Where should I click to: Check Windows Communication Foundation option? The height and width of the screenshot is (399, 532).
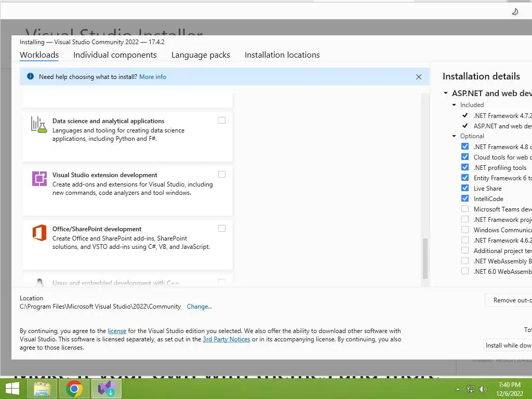coord(465,229)
